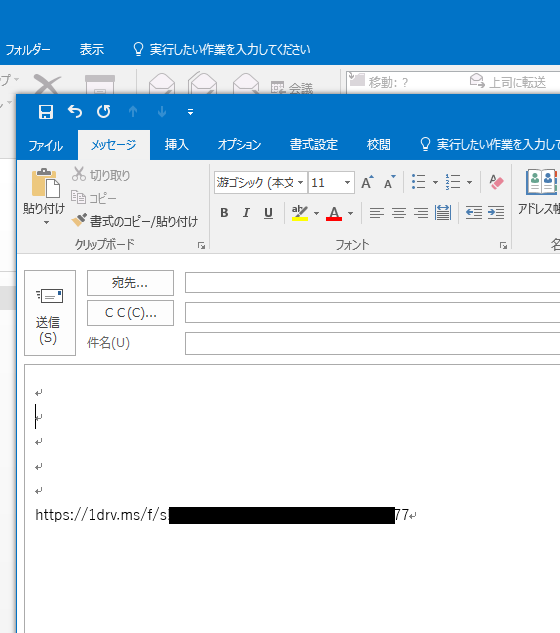
Task: Apply the red font color
Action: [x=334, y=213]
